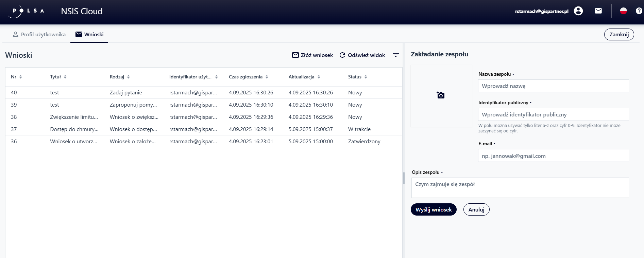Switch language using the Polish flag icon
The width and height of the screenshot is (644, 258).
[x=623, y=11]
